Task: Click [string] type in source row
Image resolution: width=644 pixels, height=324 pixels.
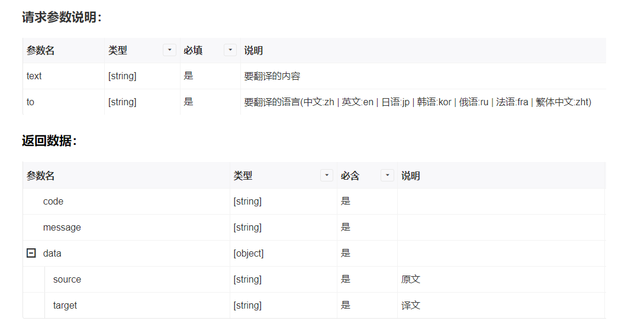Action: point(247,279)
